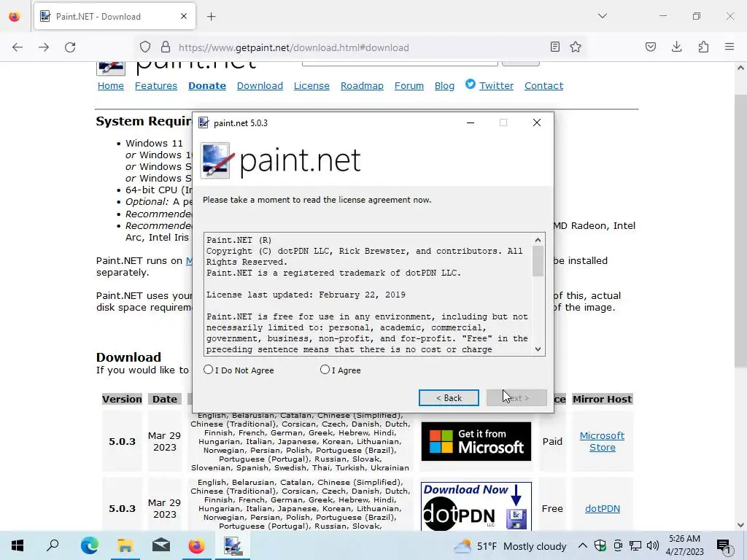The height and width of the screenshot is (560, 747).
Task: Toggle Firefox reader view
Action: 555,47
